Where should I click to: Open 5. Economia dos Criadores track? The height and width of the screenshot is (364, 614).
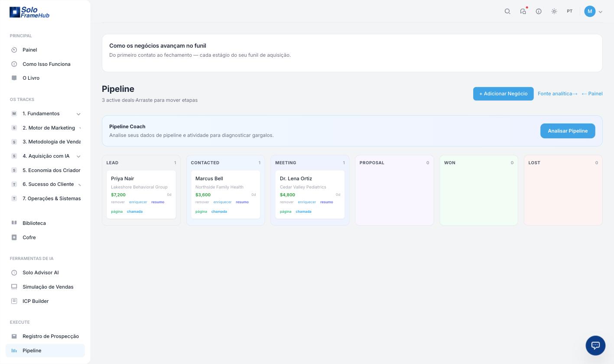tap(45, 170)
